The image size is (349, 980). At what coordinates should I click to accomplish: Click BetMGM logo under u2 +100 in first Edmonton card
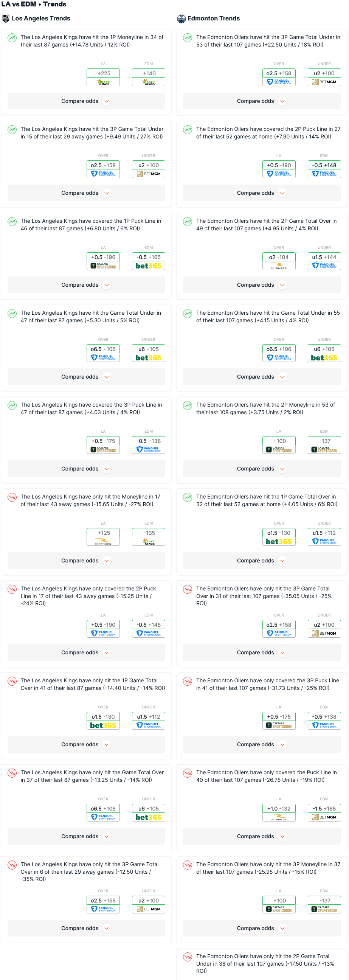pos(324,82)
